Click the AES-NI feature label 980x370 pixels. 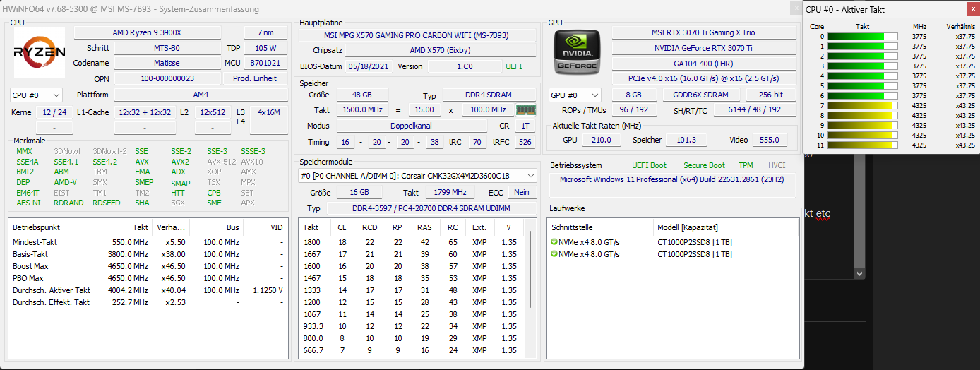coord(28,203)
